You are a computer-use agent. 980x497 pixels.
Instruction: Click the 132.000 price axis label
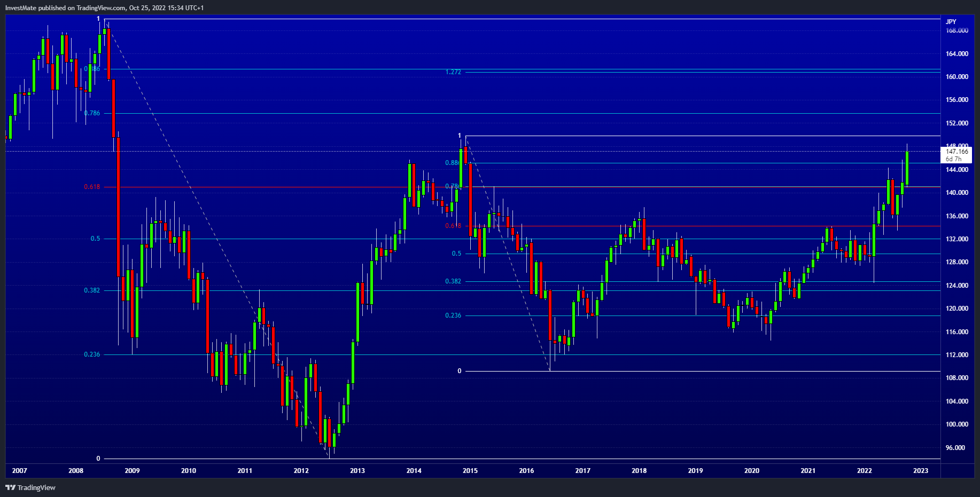tap(956, 239)
